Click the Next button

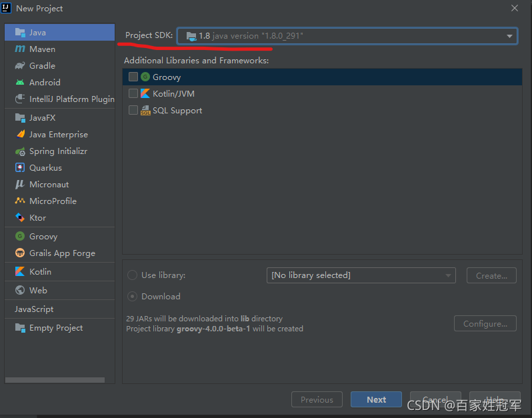[376, 400]
